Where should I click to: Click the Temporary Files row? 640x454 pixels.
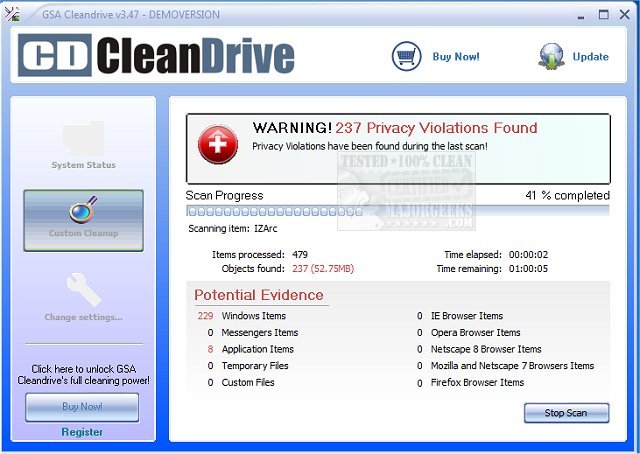248,366
